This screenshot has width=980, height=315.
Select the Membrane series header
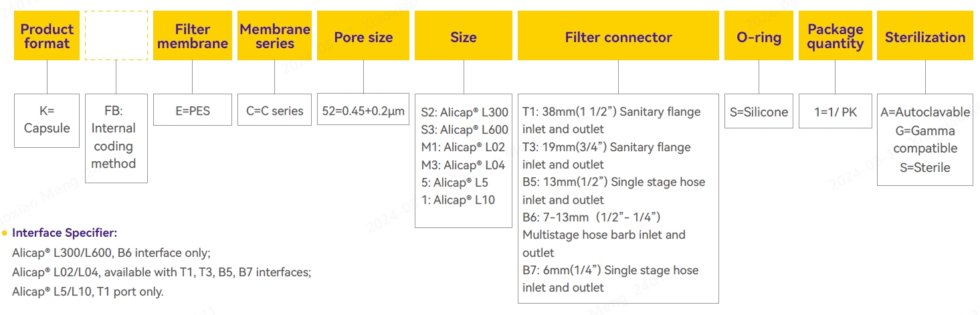tap(275, 36)
